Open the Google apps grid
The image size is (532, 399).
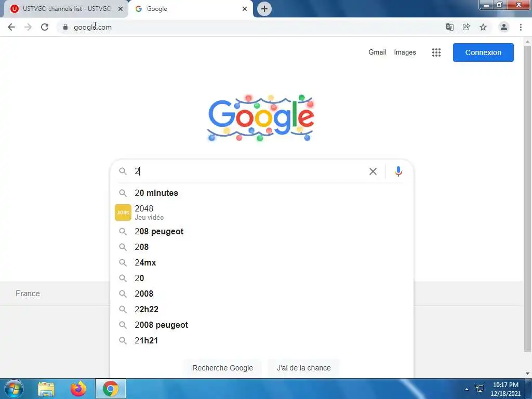(436, 52)
